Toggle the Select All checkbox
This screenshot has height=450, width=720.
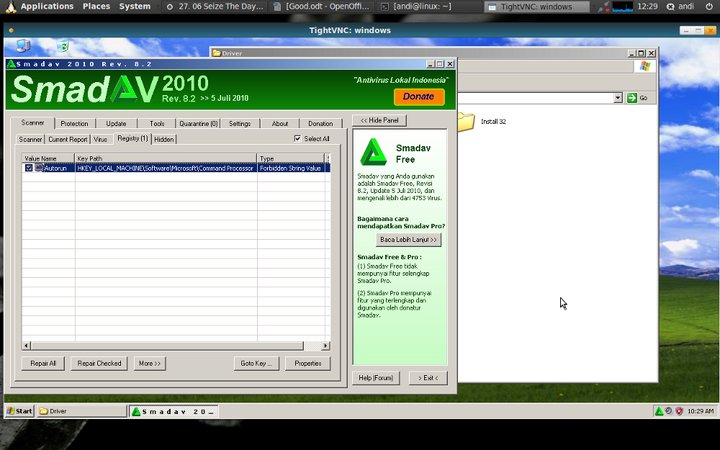click(x=298, y=139)
